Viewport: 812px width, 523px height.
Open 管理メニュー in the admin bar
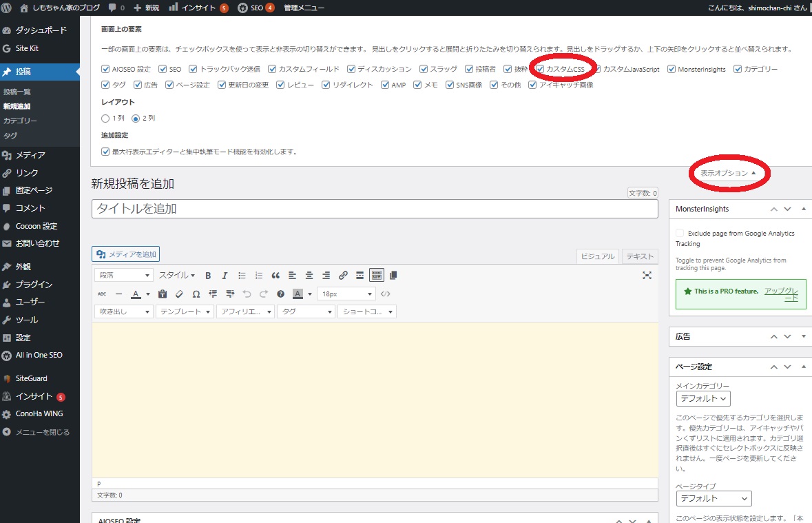coord(304,8)
